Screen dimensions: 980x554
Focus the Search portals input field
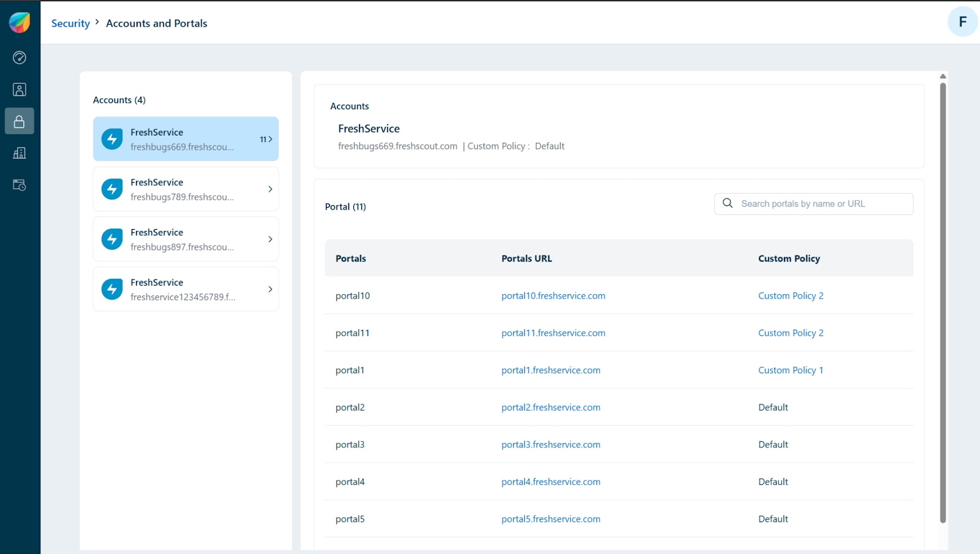pos(813,204)
